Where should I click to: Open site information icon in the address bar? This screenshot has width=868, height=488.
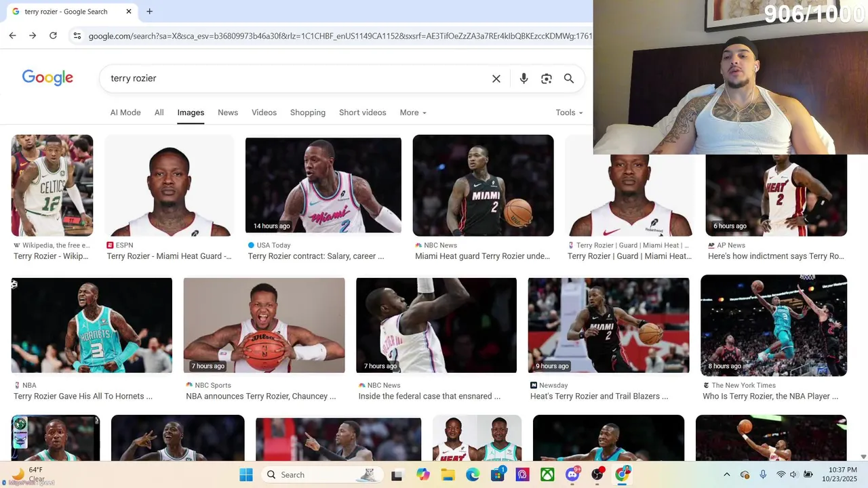click(x=77, y=36)
